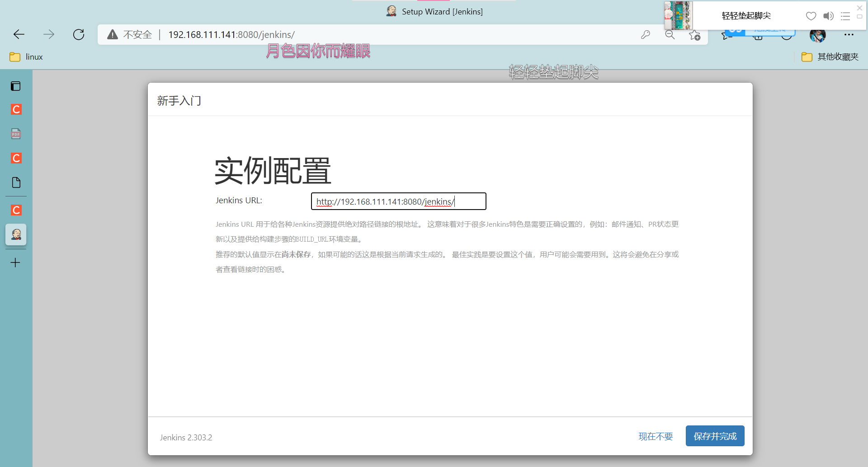The image size is (868, 467).
Task: Click the 现在不要 link
Action: coord(656,436)
